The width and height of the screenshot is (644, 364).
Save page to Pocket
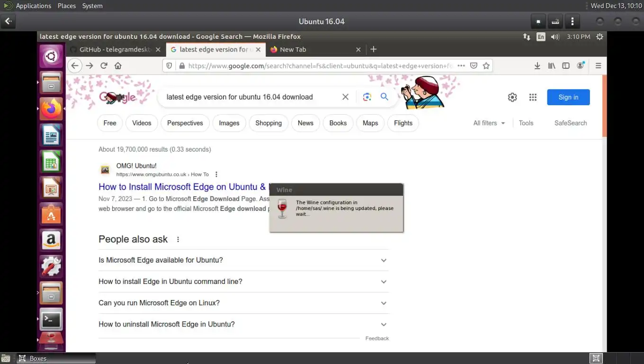pos(474,66)
